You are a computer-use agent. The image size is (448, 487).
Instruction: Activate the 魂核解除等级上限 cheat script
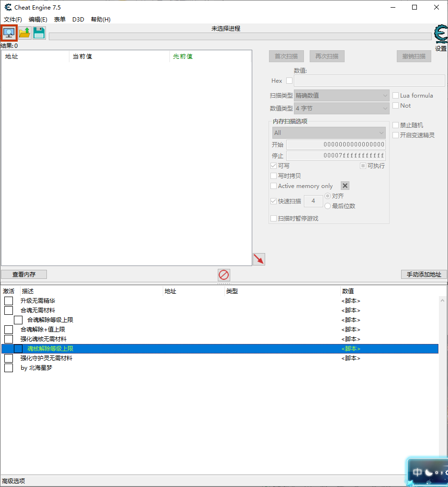click(18, 348)
